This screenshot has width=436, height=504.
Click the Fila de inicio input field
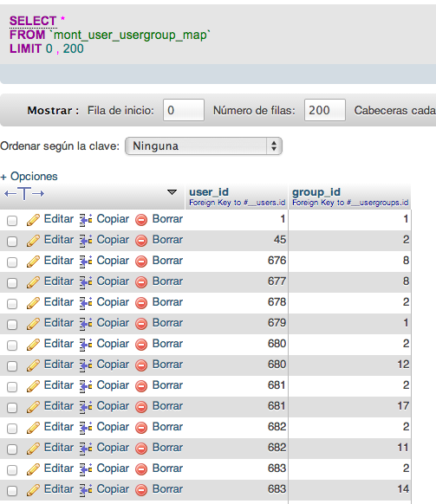point(184,110)
